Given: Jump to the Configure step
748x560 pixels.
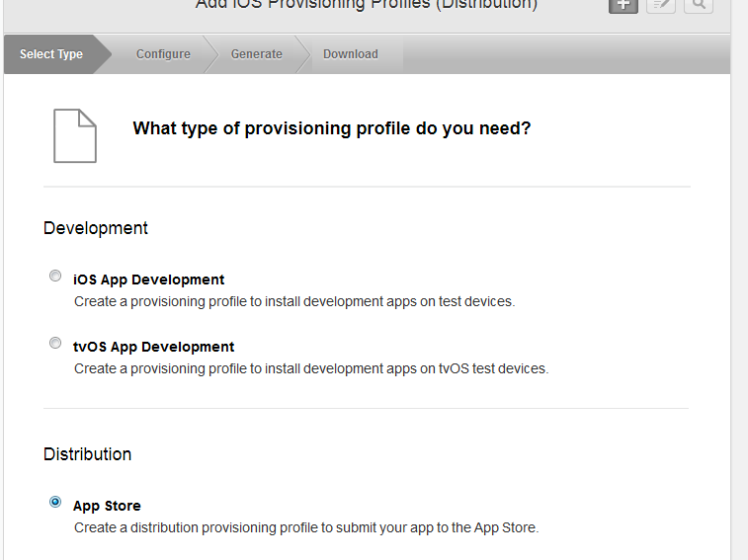Looking at the screenshot, I should coord(163,54).
